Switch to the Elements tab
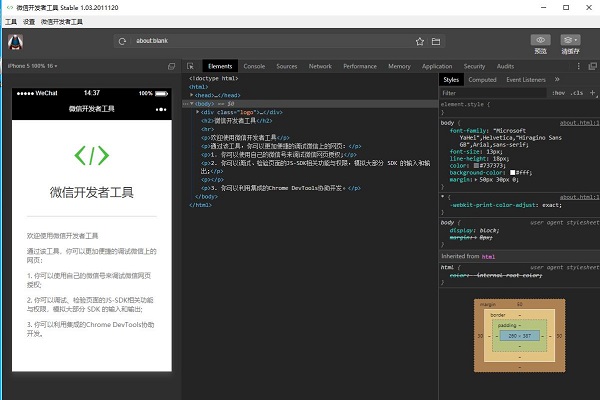 pos(220,66)
